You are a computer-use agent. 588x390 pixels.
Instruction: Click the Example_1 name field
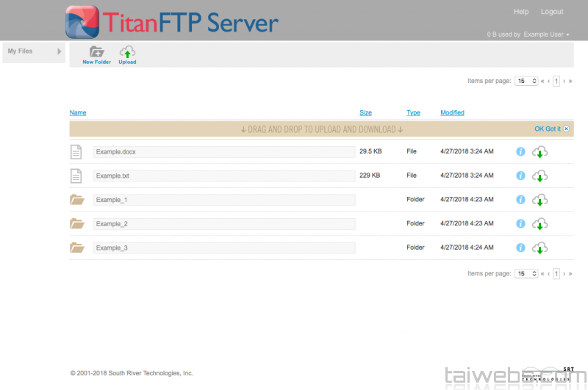tap(223, 200)
